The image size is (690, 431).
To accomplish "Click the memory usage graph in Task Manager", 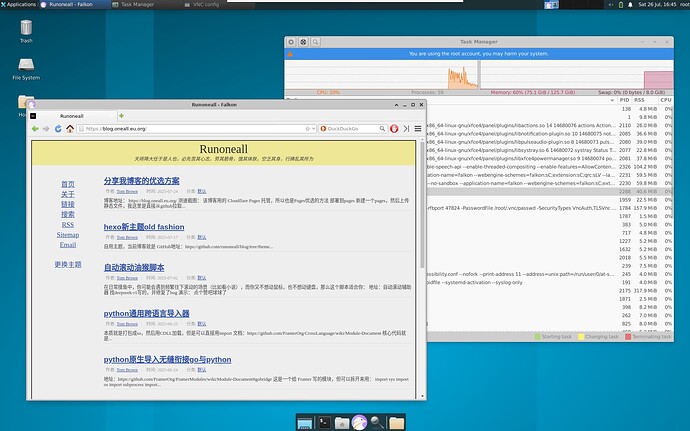I will click(x=577, y=75).
